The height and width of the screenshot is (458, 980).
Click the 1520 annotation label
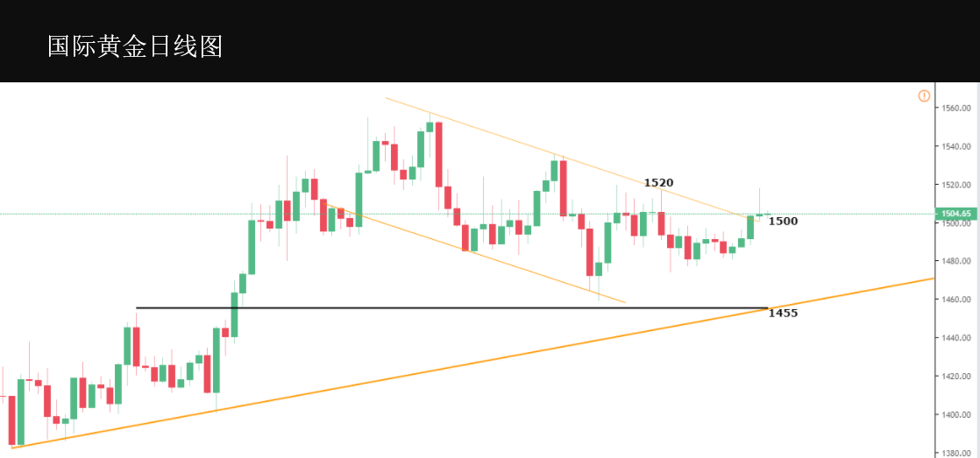pyautogui.click(x=659, y=183)
